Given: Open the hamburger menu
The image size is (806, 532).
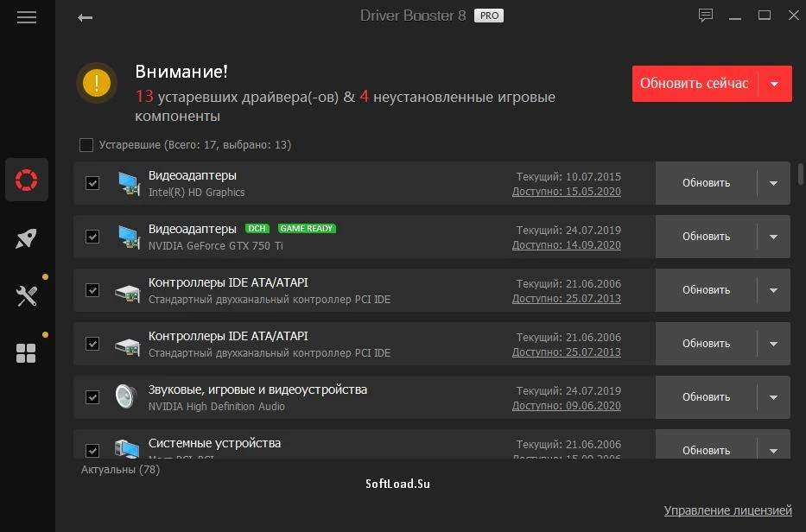Looking at the screenshot, I should point(27,17).
